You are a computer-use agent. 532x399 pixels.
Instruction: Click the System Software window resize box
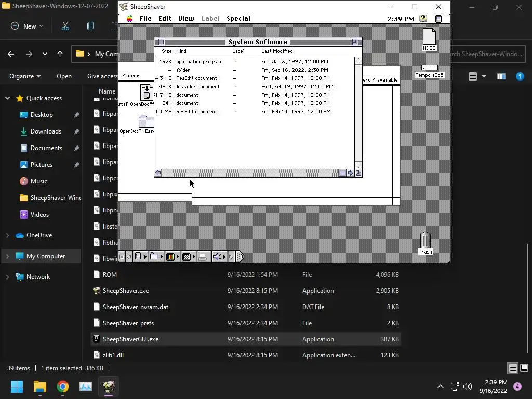(358, 173)
